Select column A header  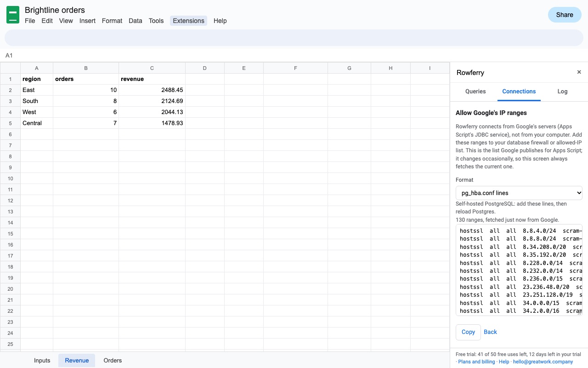click(37, 68)
